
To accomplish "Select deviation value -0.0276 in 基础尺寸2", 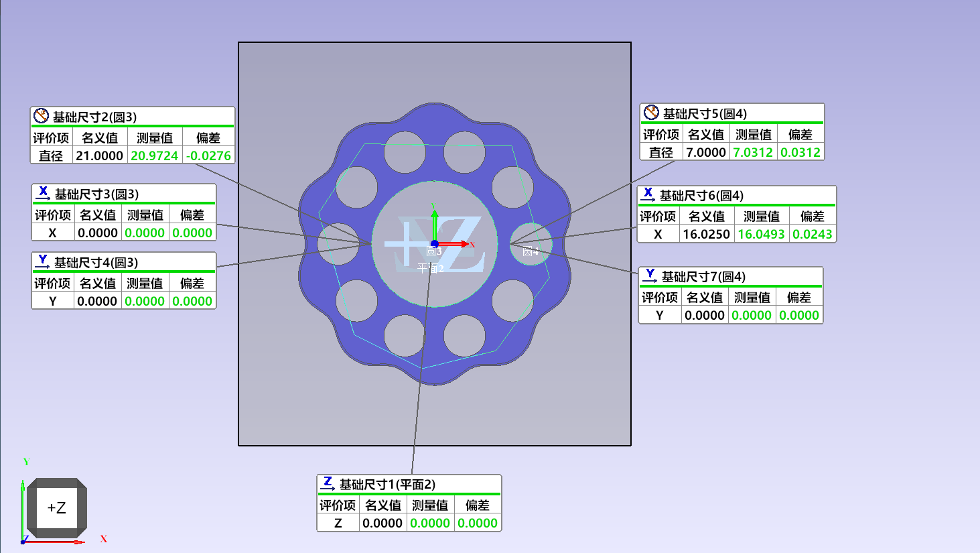I will coord(208,156).
